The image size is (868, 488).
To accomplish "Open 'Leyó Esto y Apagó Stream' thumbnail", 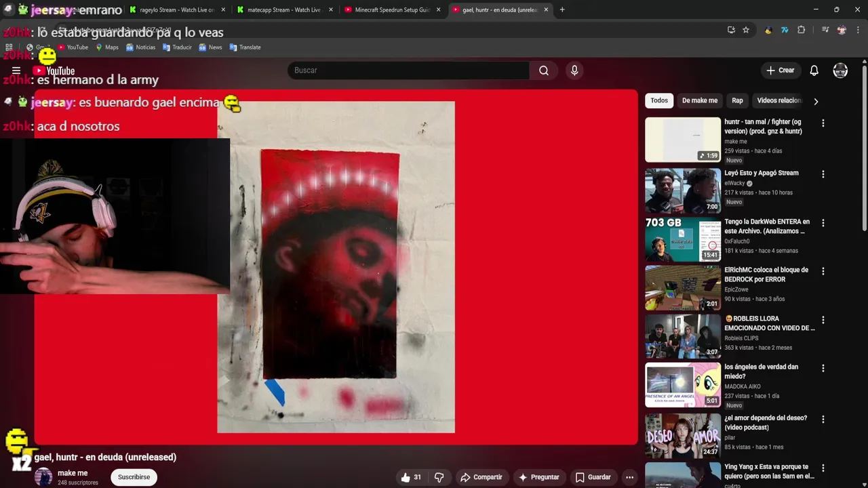I will click(x=683, y=190).
